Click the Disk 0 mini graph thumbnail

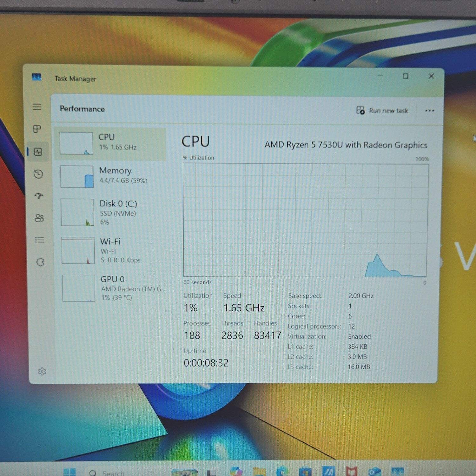tap(77, 212)
